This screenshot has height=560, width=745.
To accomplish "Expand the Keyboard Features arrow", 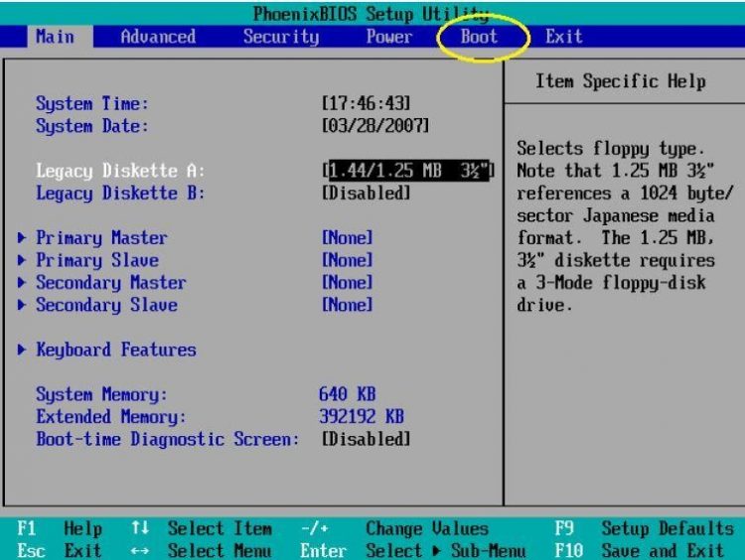I will (22, 350).
